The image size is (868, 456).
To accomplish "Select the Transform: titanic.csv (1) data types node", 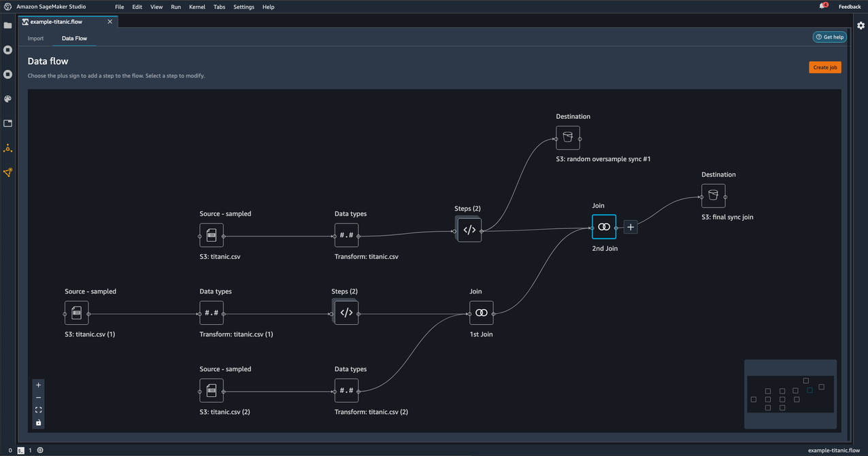I will pyautogui.click(x=212, y=313).
